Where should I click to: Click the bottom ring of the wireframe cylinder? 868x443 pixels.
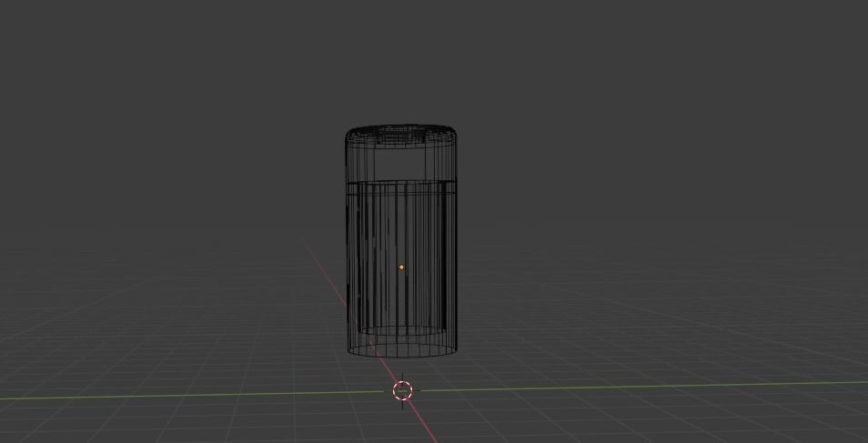coord(402,350)
